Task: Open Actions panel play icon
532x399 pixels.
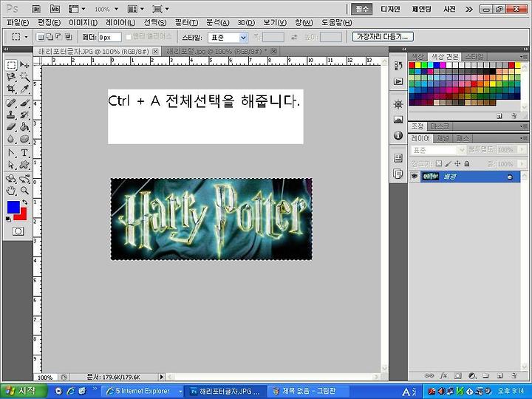Action: (398, 81)
